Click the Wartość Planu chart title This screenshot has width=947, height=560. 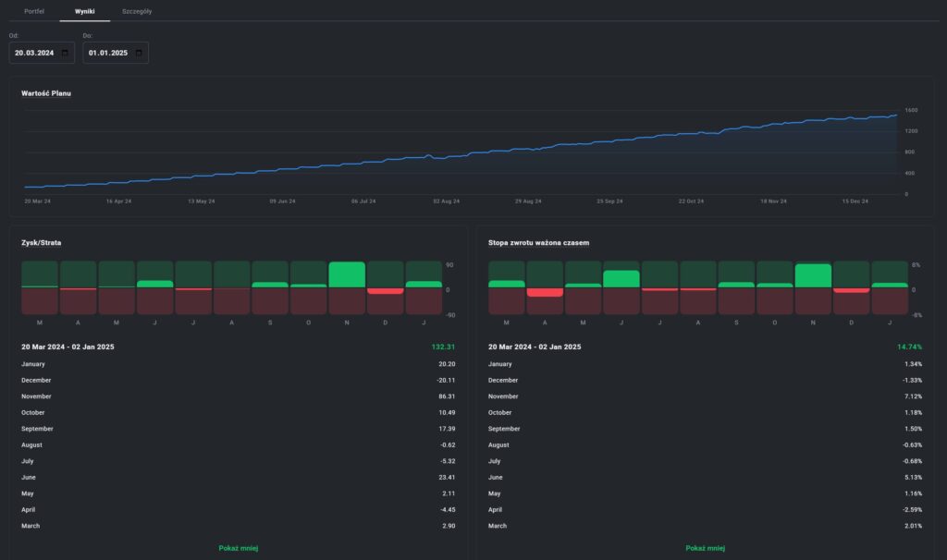pos(46,93)
